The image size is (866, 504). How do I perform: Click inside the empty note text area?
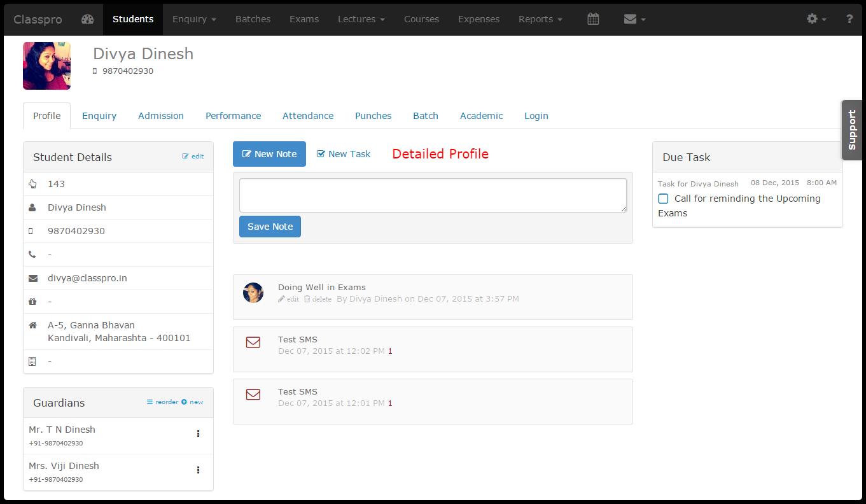pos(432,195)
